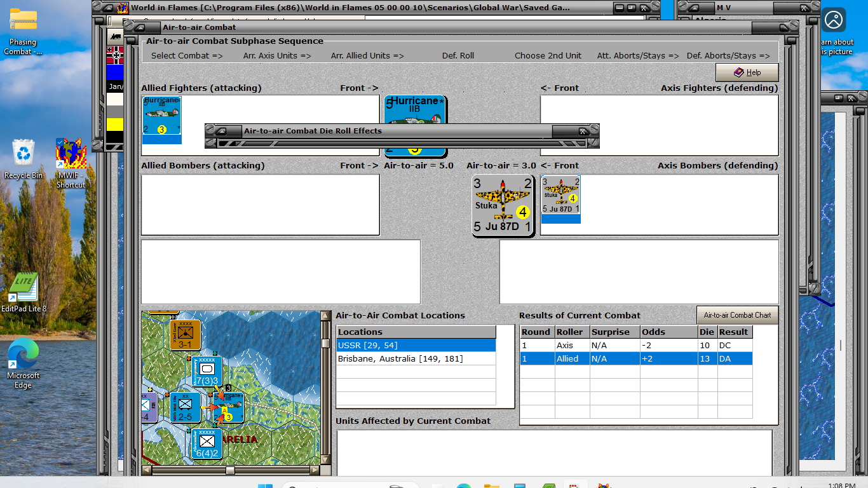The image size is (868, 488).
Task: Click the Die column header
Action: [x=707, y=332]
